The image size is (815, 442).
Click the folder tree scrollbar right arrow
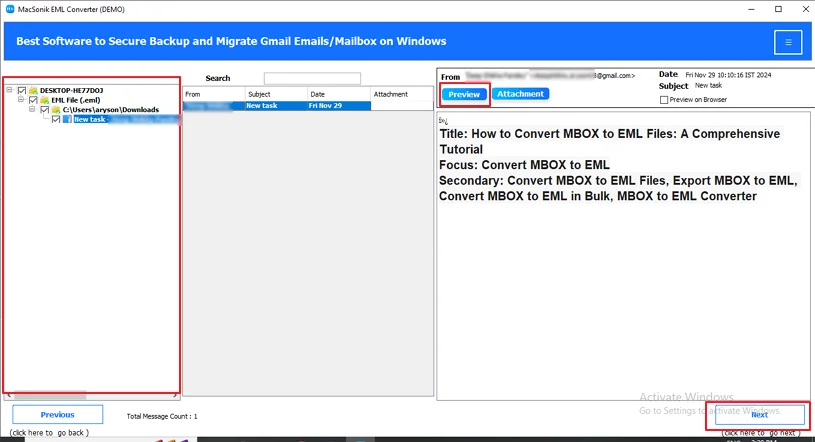tap(175, 396)
